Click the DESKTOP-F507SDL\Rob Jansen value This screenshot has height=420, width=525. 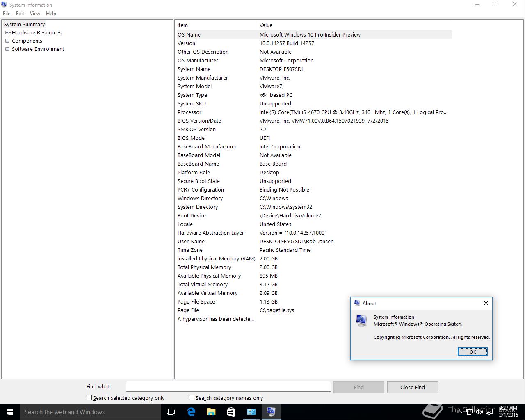(297, 241)
